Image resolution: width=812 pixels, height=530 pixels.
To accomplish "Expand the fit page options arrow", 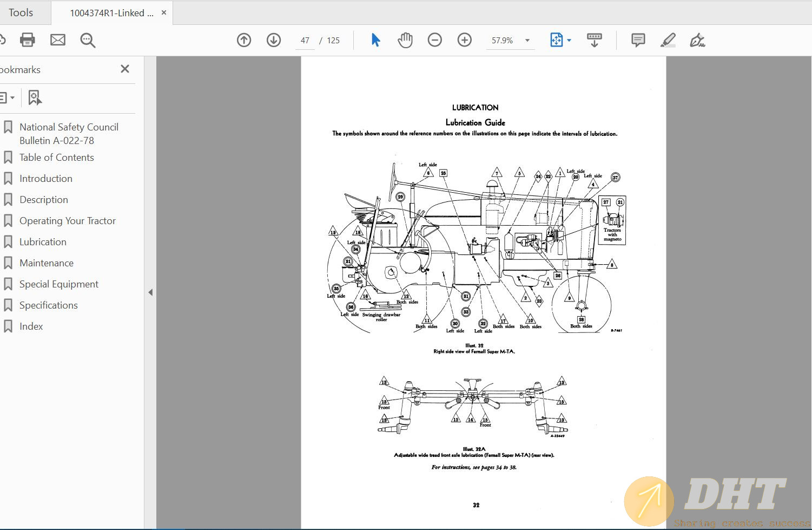I will 569,41.
